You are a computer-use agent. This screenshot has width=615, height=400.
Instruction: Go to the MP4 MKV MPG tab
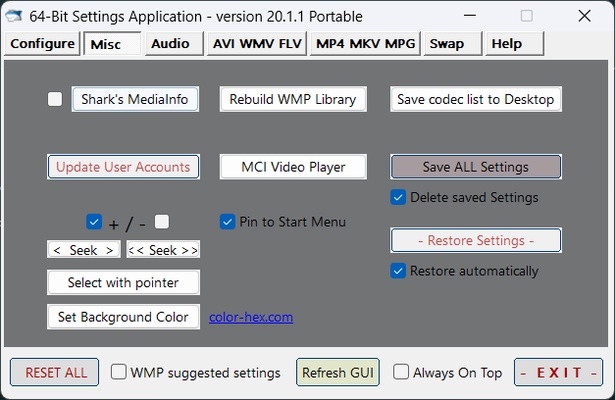[364, 44]
